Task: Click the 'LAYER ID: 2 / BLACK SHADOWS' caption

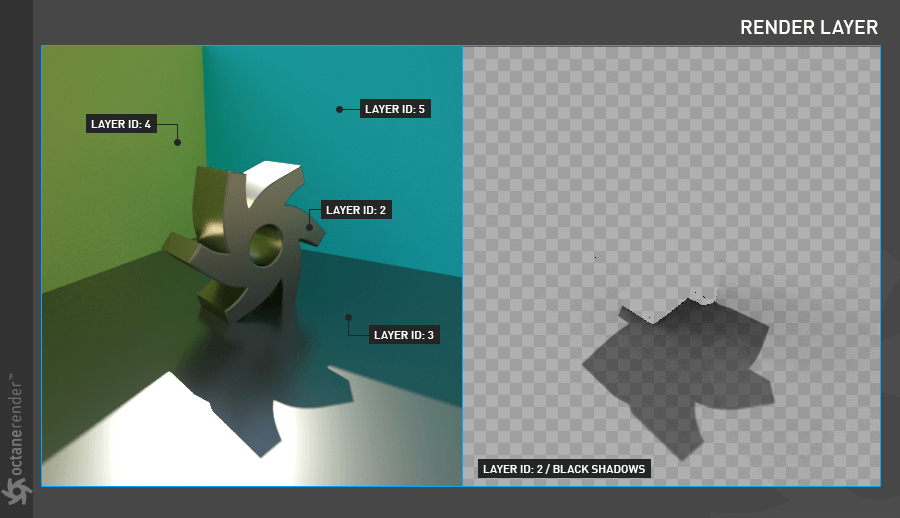Action: tap(564, 469)
